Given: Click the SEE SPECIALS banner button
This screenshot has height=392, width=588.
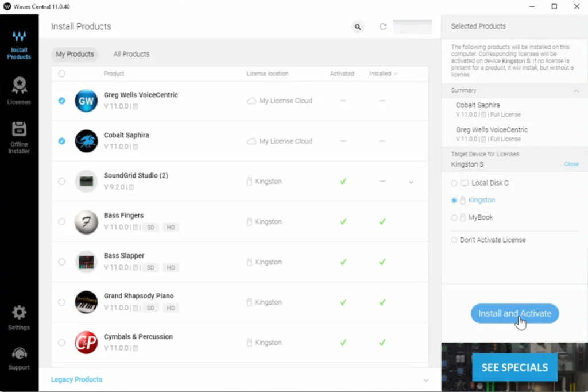Looking at the screenshot, I should 515,367.
